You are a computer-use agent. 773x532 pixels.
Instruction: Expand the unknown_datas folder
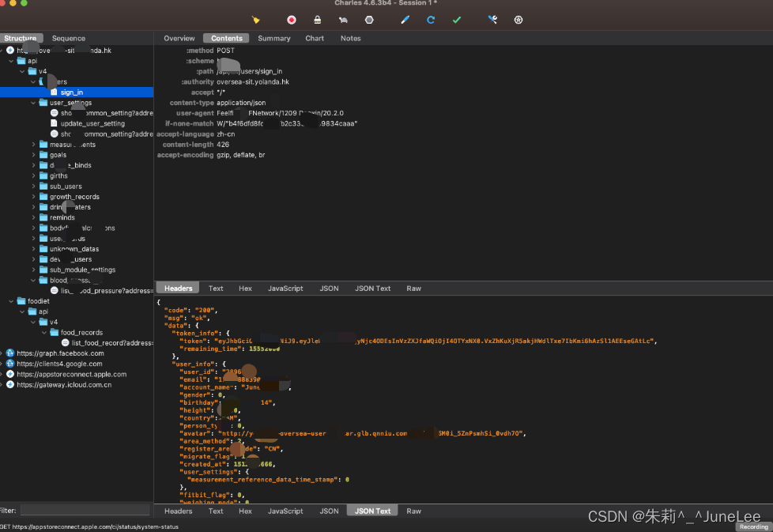[33, 249]
